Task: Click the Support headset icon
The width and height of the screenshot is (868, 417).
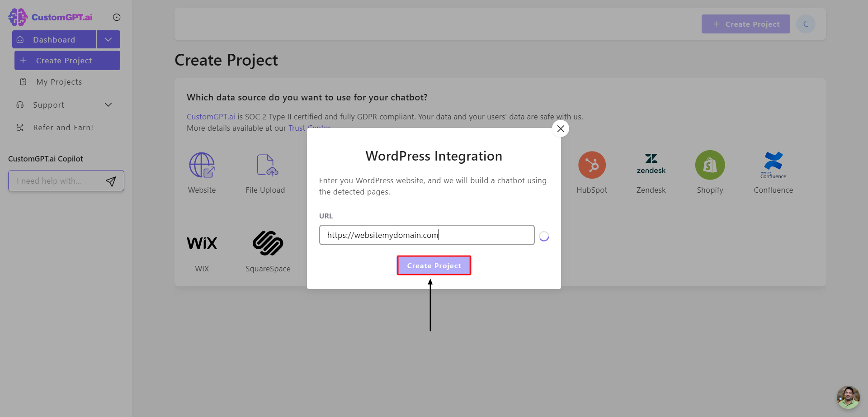Action: 20,105
